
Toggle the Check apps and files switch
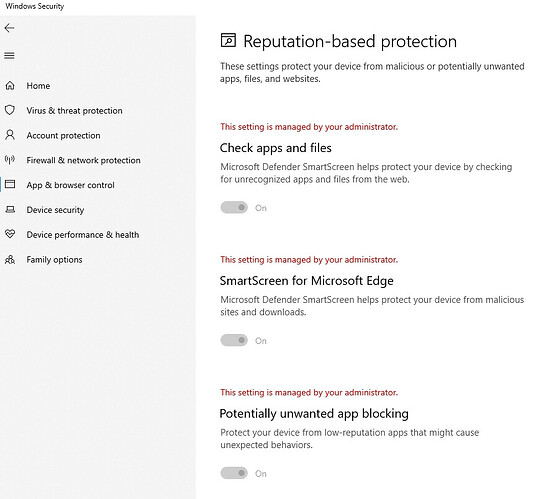tap(234, 207)
